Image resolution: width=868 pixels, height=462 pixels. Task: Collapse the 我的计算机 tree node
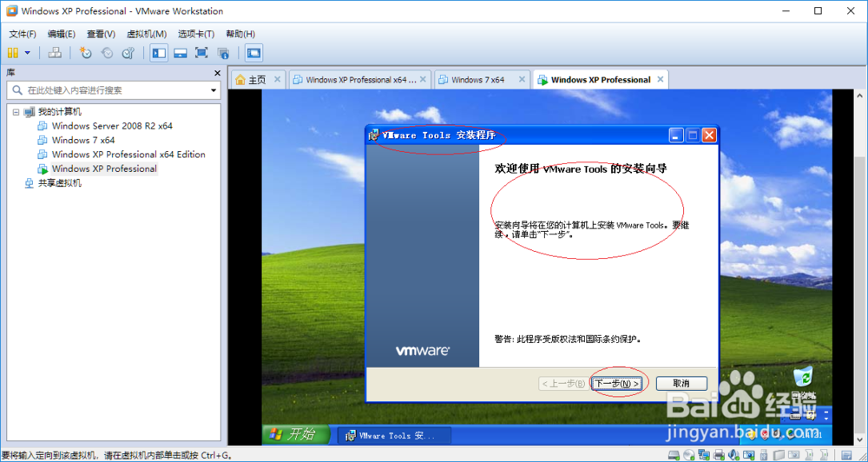click(x=16, y=112)
